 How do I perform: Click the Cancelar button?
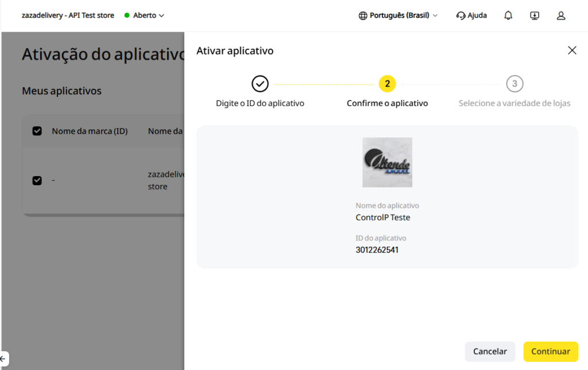(490, 351)
